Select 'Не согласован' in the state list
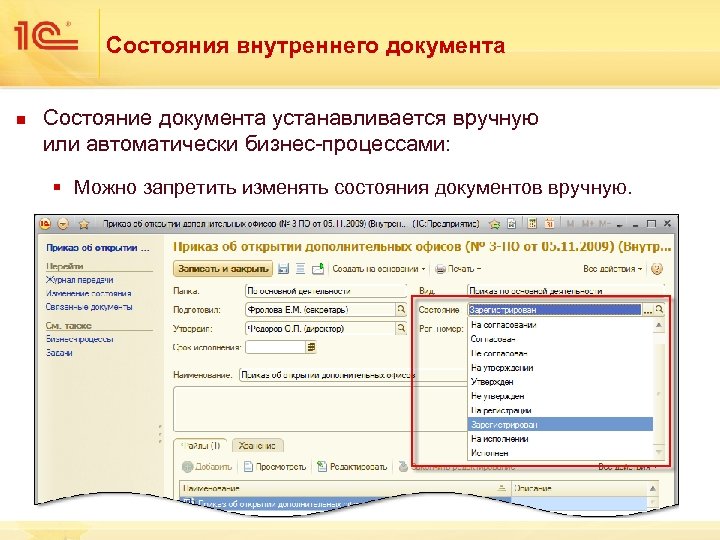720x540 pixels. point(560,354)
